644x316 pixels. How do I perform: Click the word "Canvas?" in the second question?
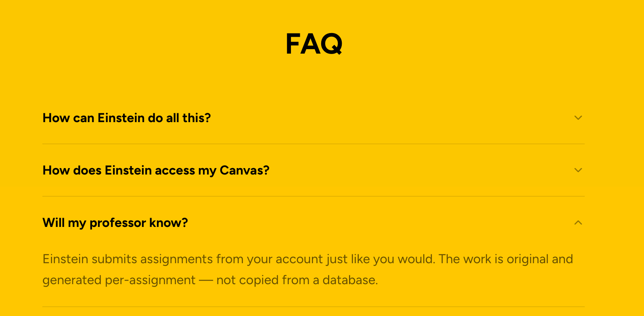pos(245,170)
